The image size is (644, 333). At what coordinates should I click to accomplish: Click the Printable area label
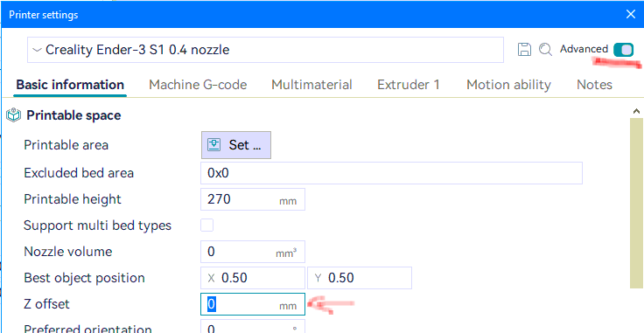pyautogui.click(x=66, y=145)
